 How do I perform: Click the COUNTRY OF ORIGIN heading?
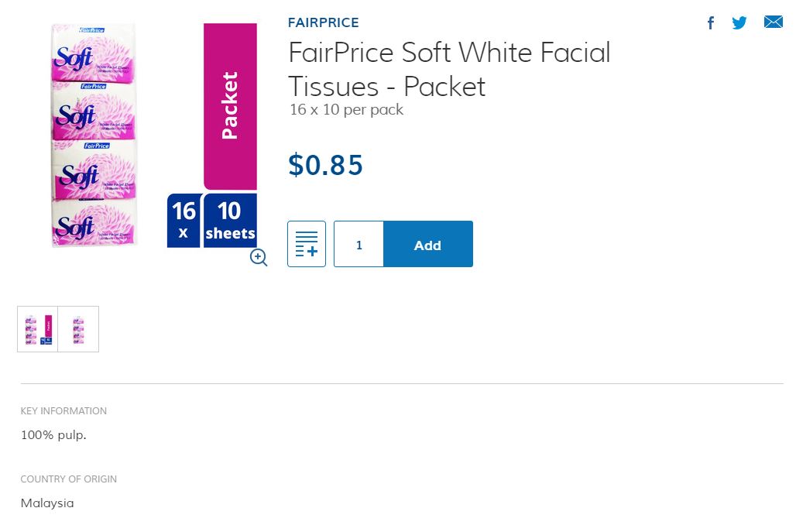68,479
